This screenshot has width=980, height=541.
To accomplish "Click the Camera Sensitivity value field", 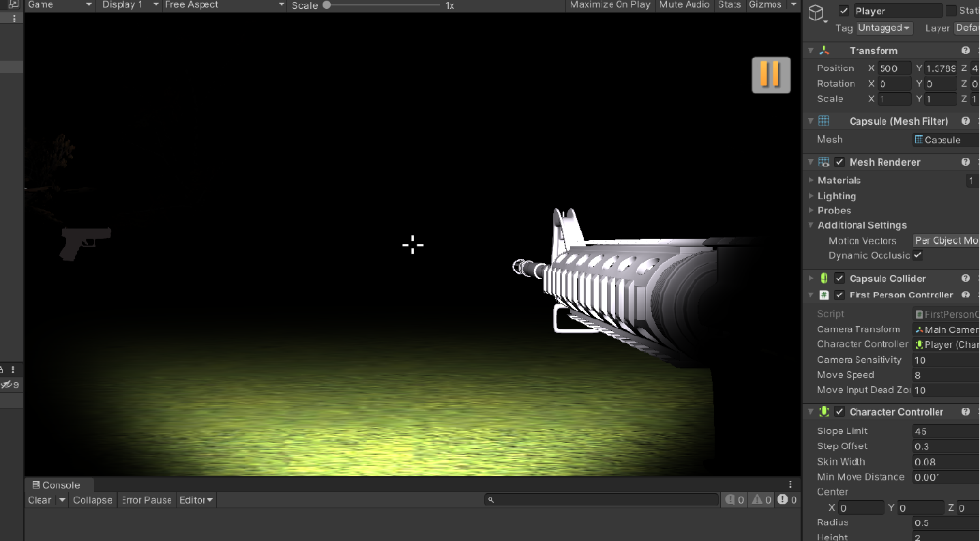I will (x=947, y=360).
